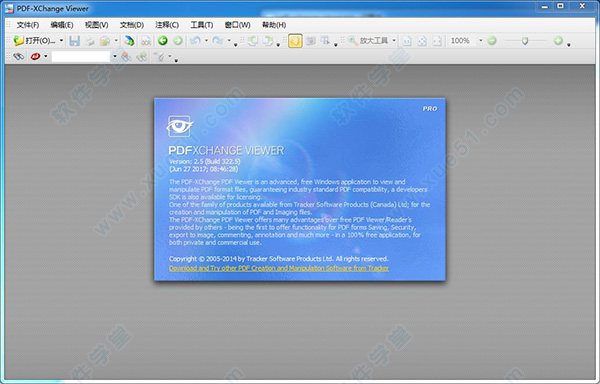Click the binoculars Find icon
The image size is (600, 384).
point(18,57)
